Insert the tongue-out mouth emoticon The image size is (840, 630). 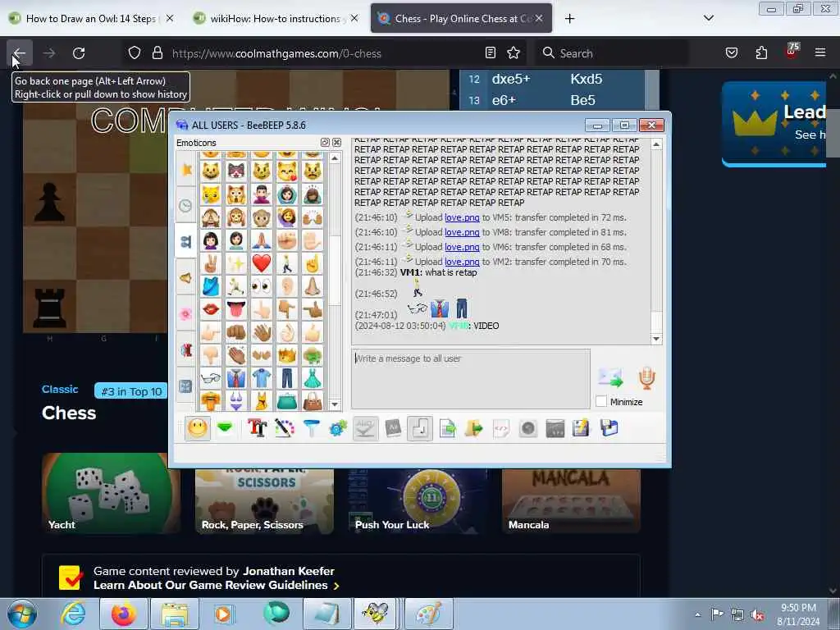pyautogui.click(x=235, y=309)
